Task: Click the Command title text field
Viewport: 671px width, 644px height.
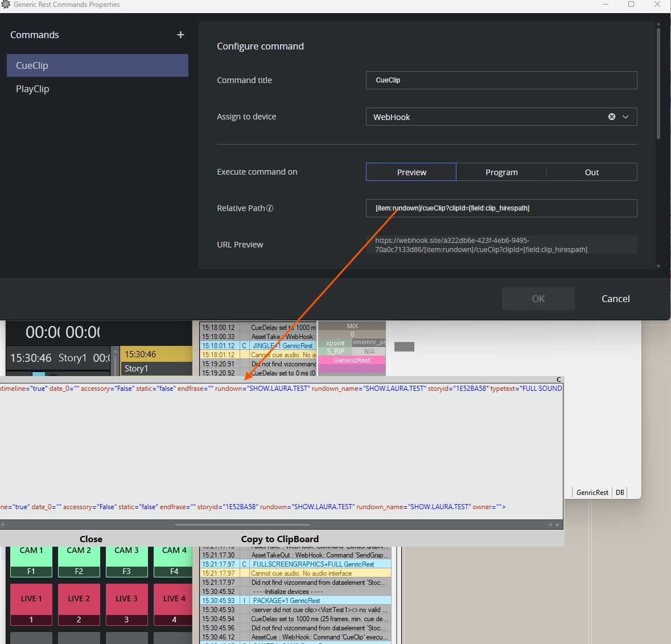Action: 501,80
